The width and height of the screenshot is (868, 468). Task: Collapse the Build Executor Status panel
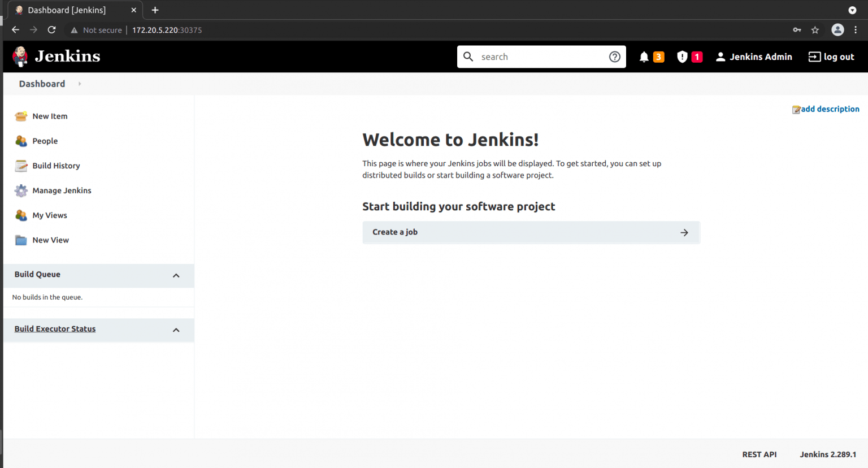[176, 330]
